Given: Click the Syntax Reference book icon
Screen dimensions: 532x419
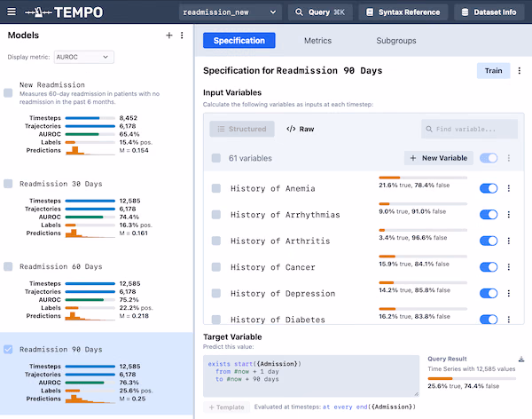Looking at the screenshot, I should click(370, 12).
